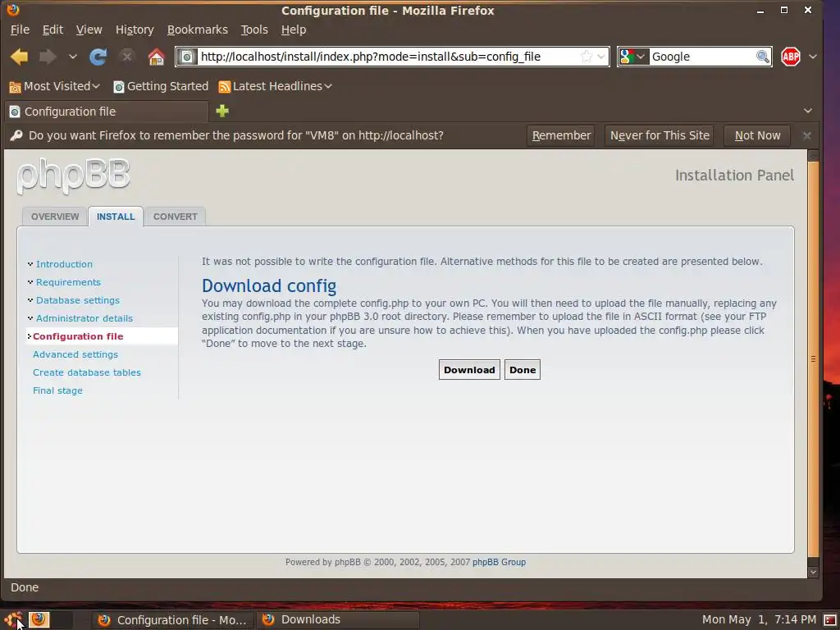Open the search engine selector dropdown

tap(634, 57)
